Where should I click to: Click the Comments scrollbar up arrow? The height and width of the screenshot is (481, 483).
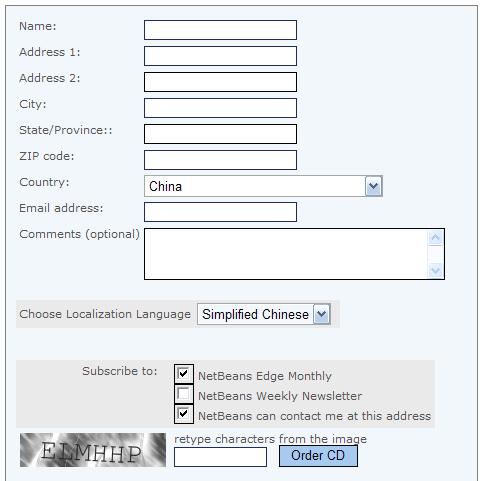(435, 238)
